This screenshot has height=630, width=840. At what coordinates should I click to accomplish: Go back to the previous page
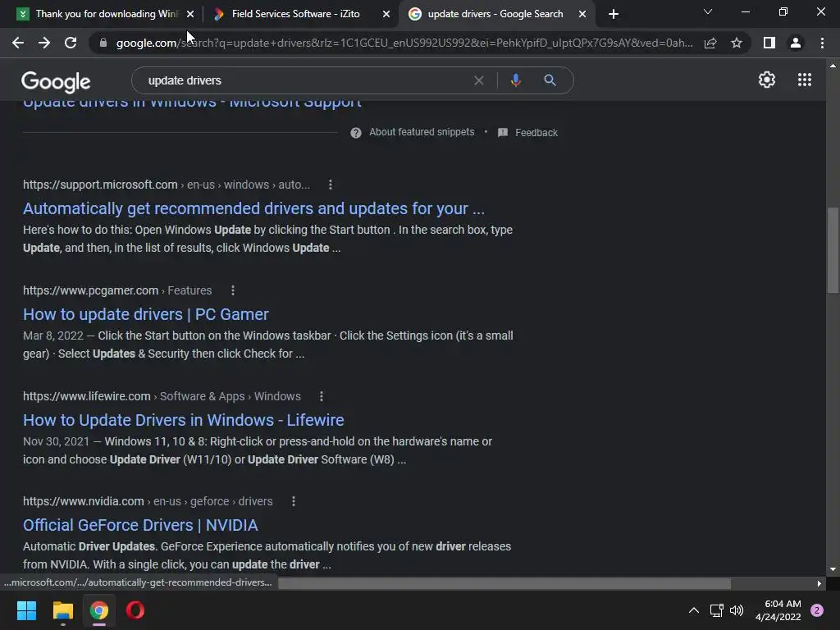tap(18, 43)
